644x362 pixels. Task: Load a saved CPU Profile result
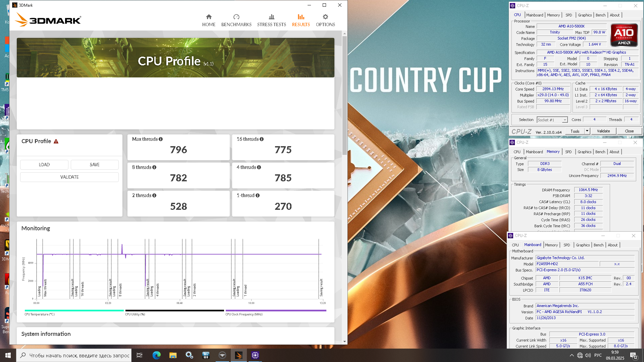pyautogui.click(x=44, y=165)
